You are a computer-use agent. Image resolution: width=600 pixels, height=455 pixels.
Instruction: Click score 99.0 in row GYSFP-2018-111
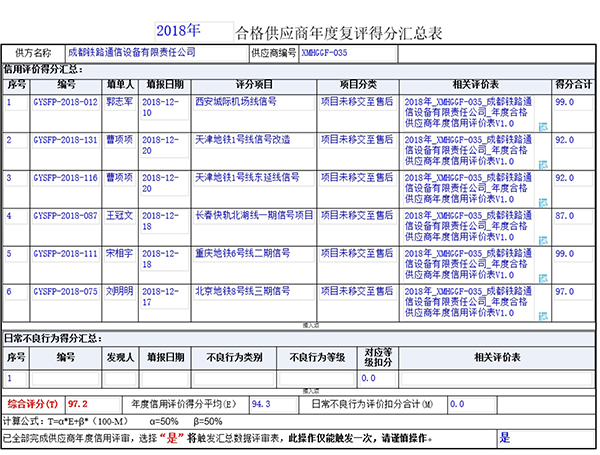(565, 254)
